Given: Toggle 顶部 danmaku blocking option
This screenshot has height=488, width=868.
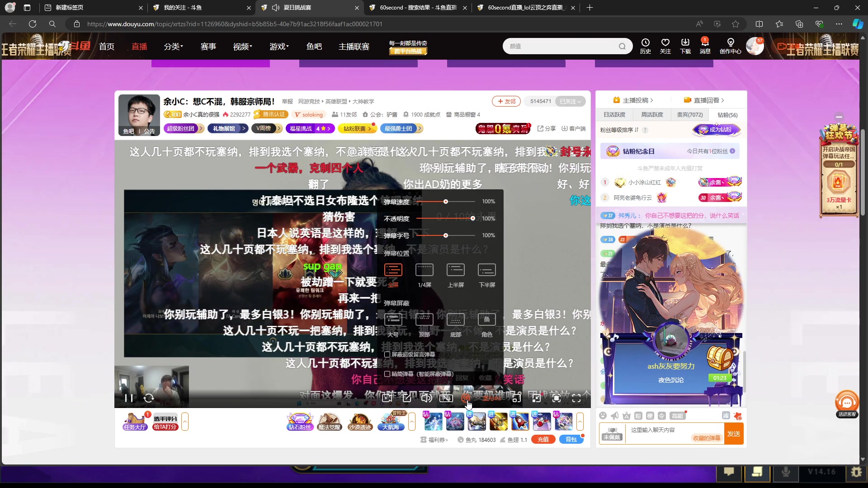Looking at the screenshot, I should [425, 324].
